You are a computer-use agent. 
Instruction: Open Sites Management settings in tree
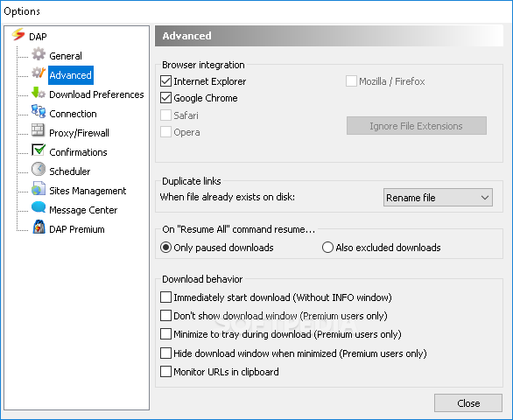pyautogui.click(x=88, y=191)
